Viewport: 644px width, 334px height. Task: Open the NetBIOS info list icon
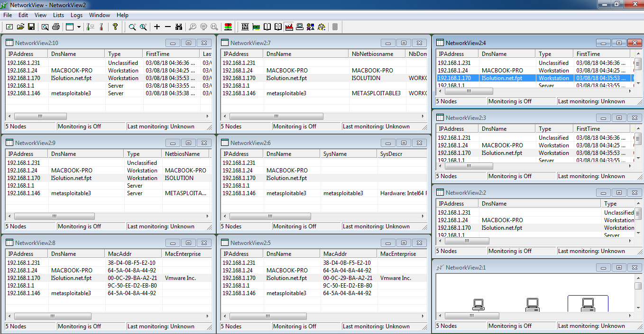pos(278,27)
